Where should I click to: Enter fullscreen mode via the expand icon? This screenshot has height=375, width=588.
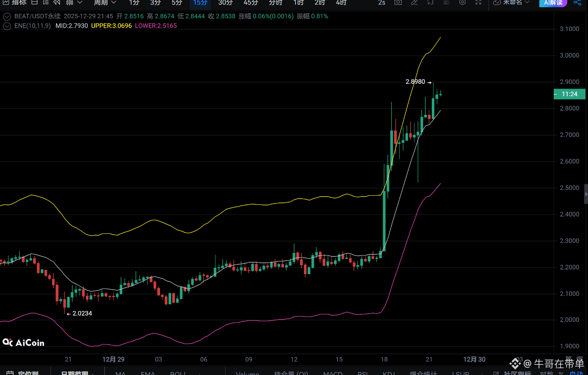[x=478, y=3]
